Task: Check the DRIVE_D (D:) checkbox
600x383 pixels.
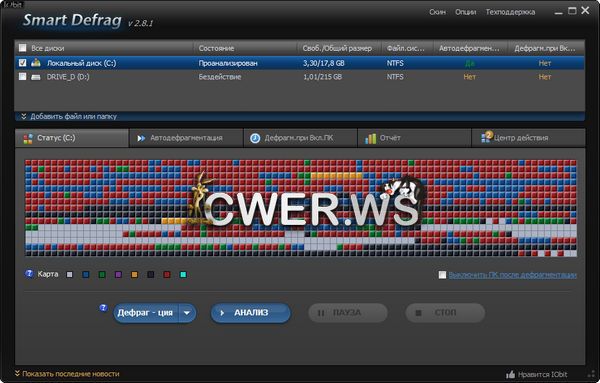Action: (x=23, y=77)
